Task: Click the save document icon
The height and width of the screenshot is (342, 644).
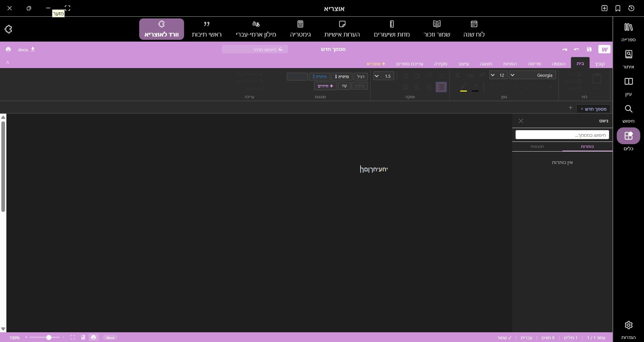Action: [x=589, y=49]
